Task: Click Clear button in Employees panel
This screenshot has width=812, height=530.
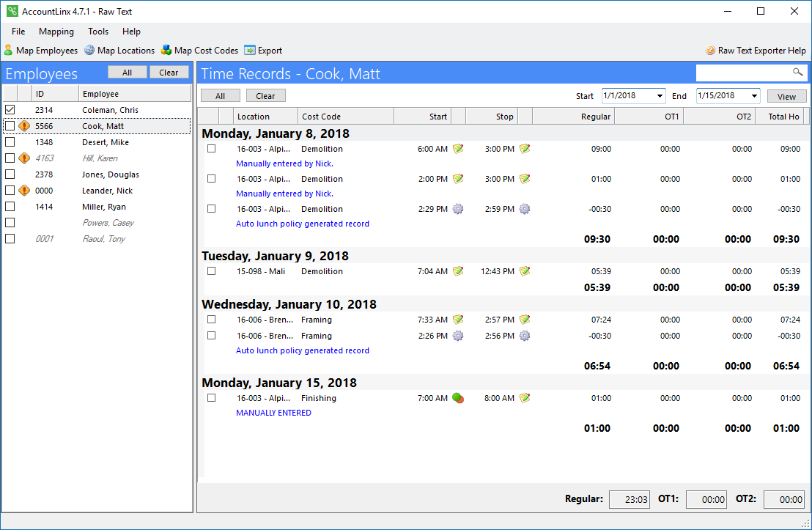Action: coord(169,73)
